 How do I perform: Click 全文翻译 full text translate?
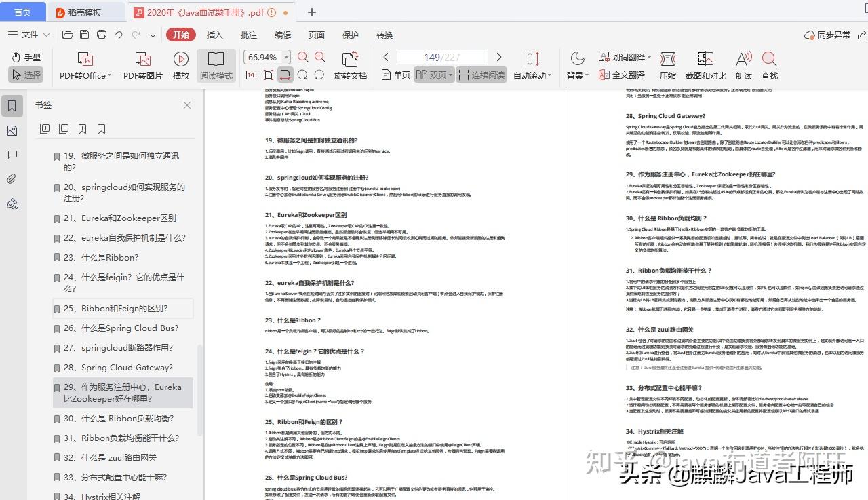(622, 75)
